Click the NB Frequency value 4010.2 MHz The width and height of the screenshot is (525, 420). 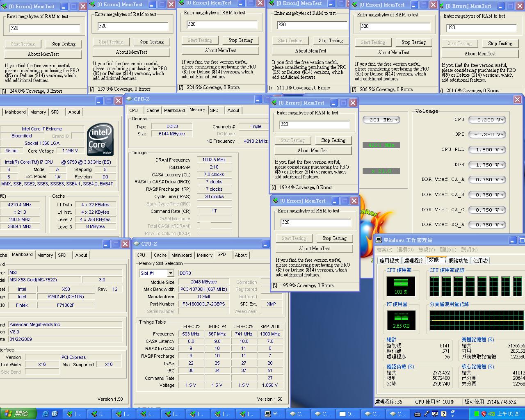(255, 141)
